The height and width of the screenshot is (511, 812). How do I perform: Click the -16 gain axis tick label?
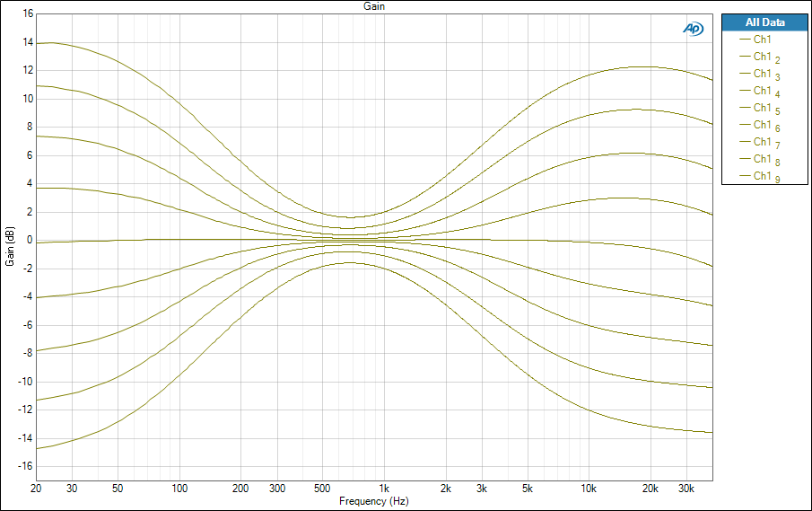click(26, 466)
